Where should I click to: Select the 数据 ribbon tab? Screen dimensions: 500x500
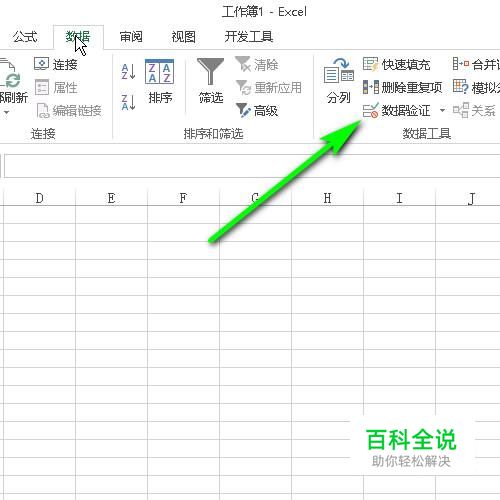pos(78,37)
